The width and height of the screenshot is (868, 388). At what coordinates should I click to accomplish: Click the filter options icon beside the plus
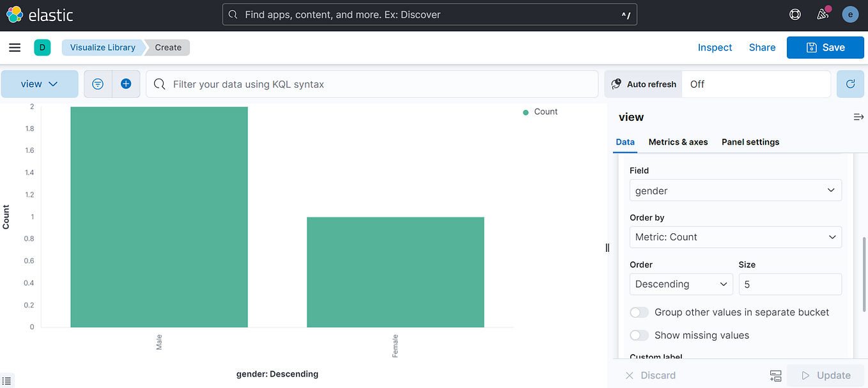pyautogui.click(x=97, y=84)
